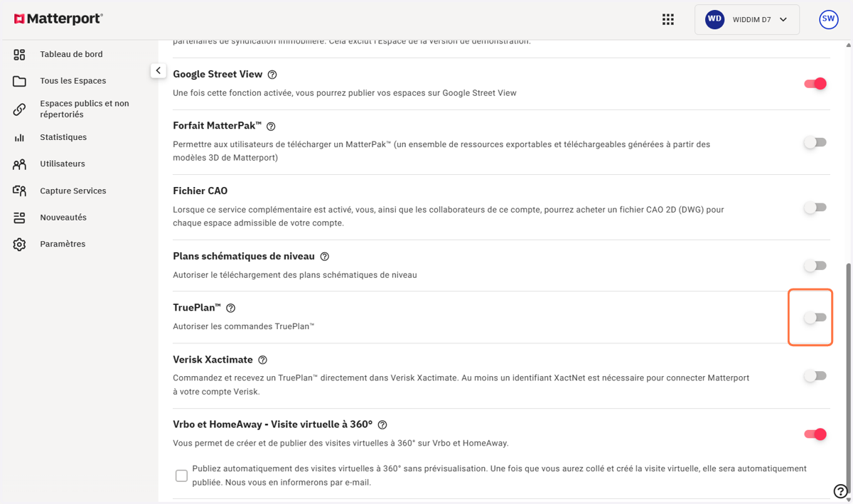
Task: Click the Statistiques bar chart icon
Action: tap(19, 138)
